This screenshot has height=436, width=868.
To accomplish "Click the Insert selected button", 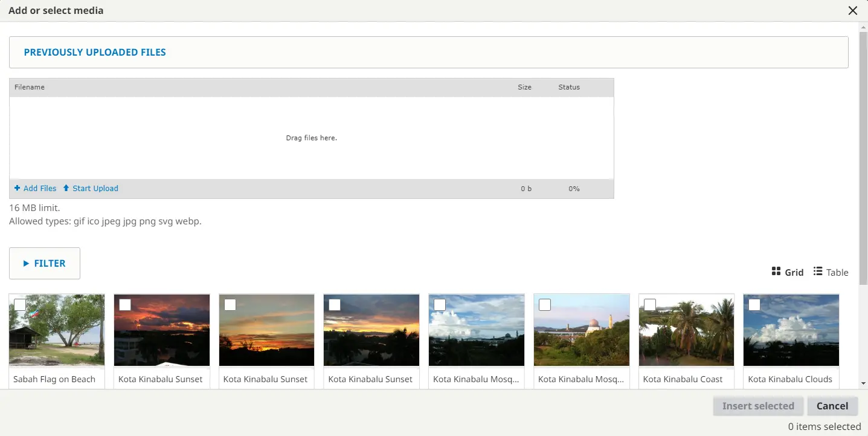I will click(x=758, y=406).
